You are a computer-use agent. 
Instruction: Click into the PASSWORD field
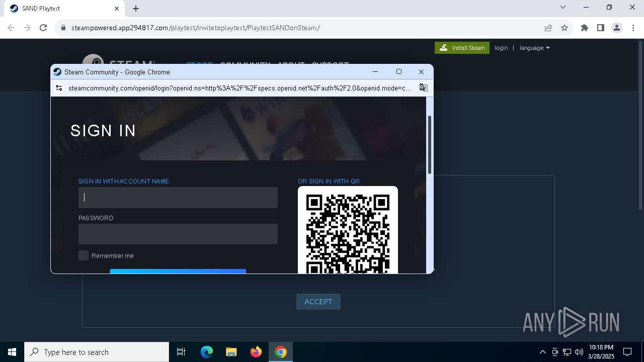tap(178, 234)
